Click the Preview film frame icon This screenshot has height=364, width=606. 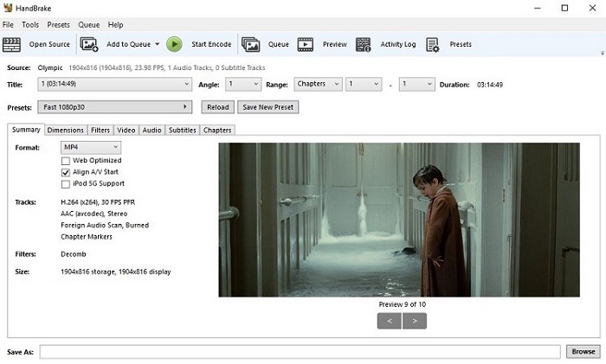point(306,44)
